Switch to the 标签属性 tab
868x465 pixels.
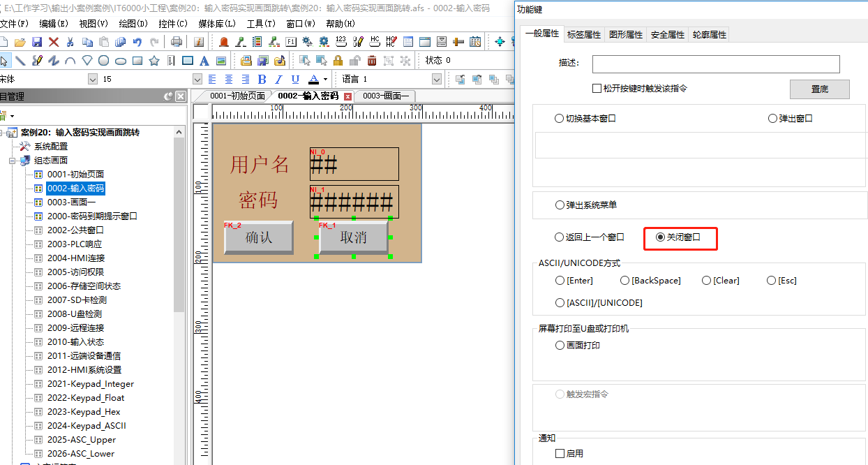[x=583, y=34]
